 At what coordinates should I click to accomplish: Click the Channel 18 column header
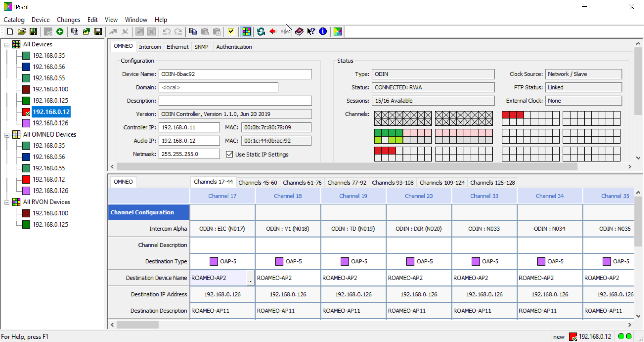pos(288,196)
